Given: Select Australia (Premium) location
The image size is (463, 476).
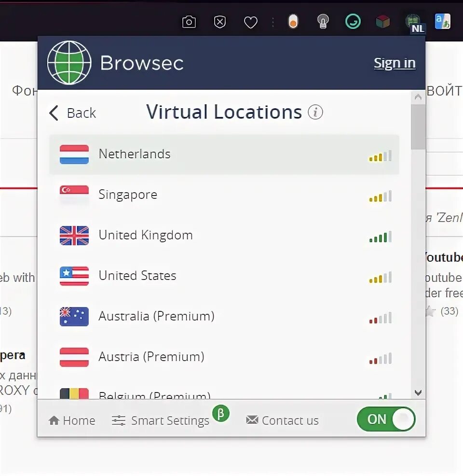Looking at the screenshot, I should [x=224, y=317].
